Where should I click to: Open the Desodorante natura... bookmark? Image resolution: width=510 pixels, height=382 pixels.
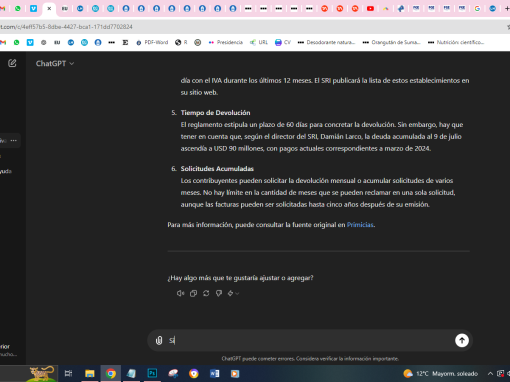coord(326,42)
